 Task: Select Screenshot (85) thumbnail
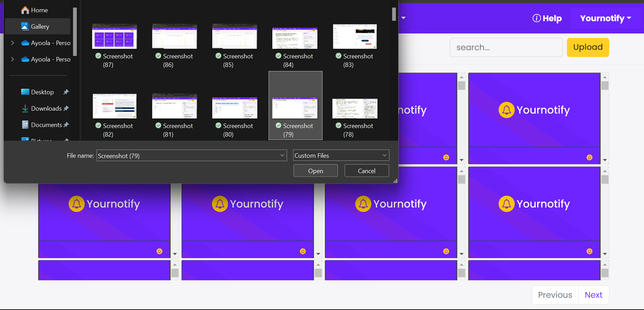point(235,36)
